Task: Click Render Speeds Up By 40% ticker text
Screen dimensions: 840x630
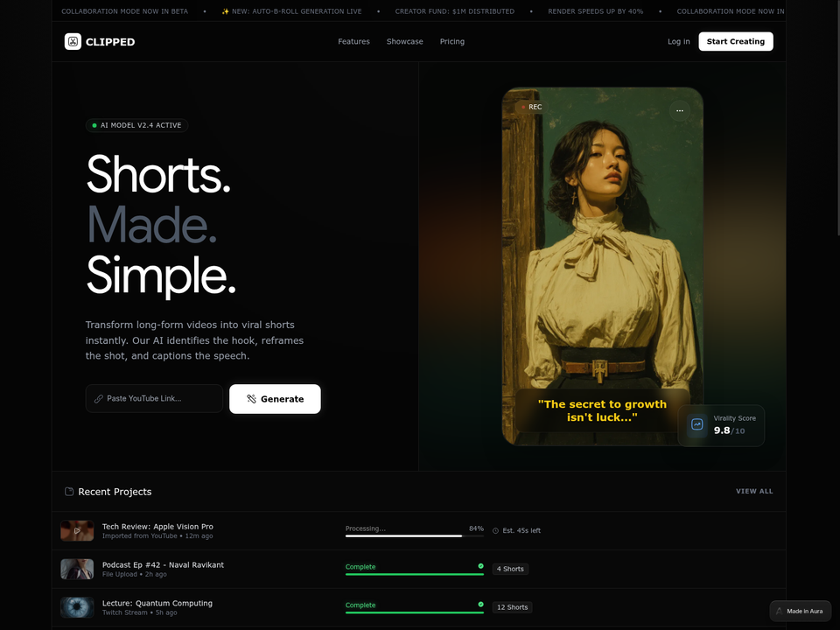Action: 596,11
